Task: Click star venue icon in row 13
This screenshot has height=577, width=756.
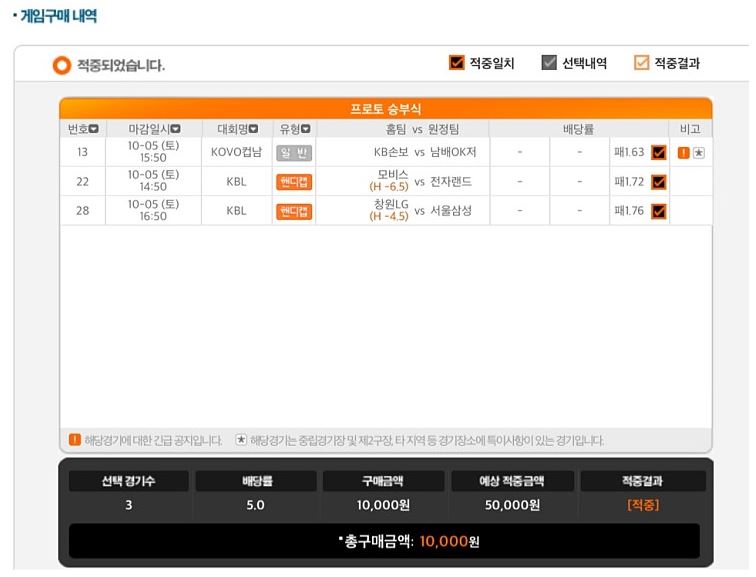Action: 699,153
